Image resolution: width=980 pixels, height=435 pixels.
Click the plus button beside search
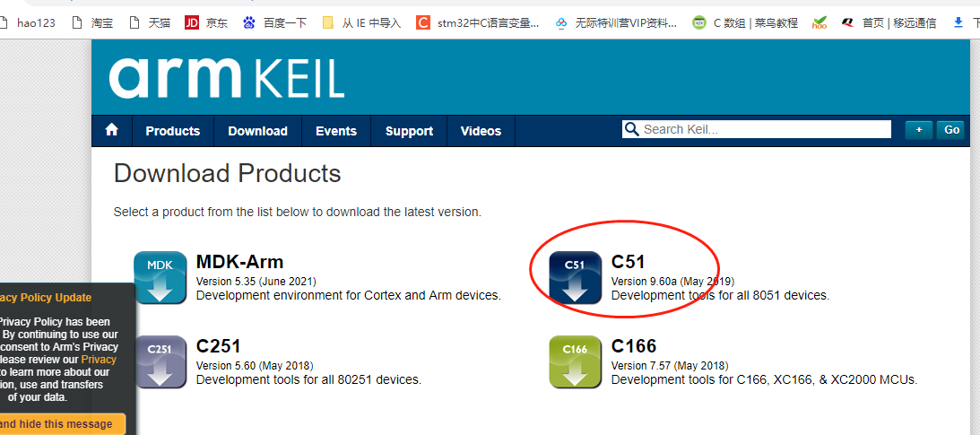pyautogui.click(x=919, y=130)
